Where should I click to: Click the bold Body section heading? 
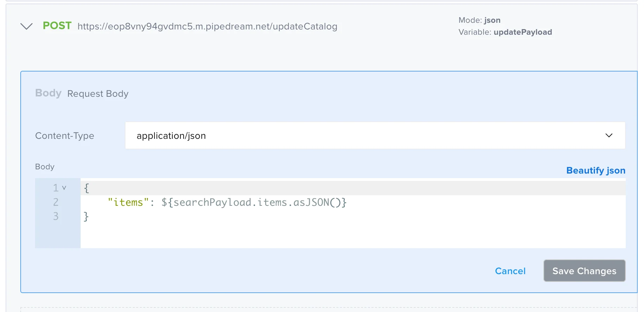[48, 93]
